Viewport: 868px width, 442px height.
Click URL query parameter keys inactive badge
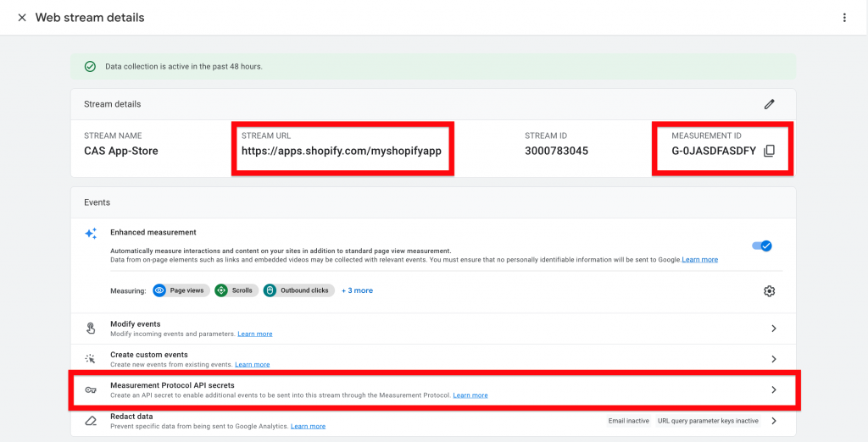pyautogui.click(x=708, y=421)
